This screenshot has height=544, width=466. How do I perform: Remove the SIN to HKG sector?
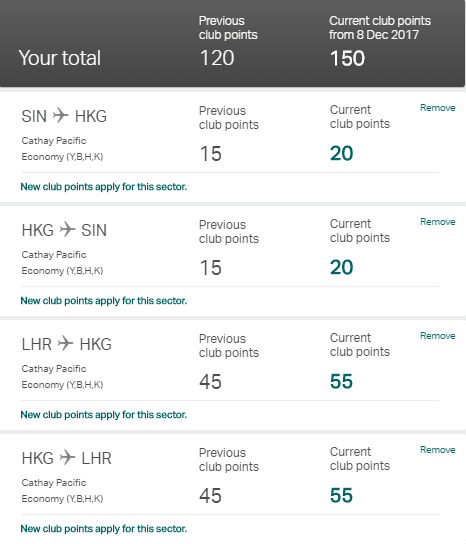[x=437, y=108]
